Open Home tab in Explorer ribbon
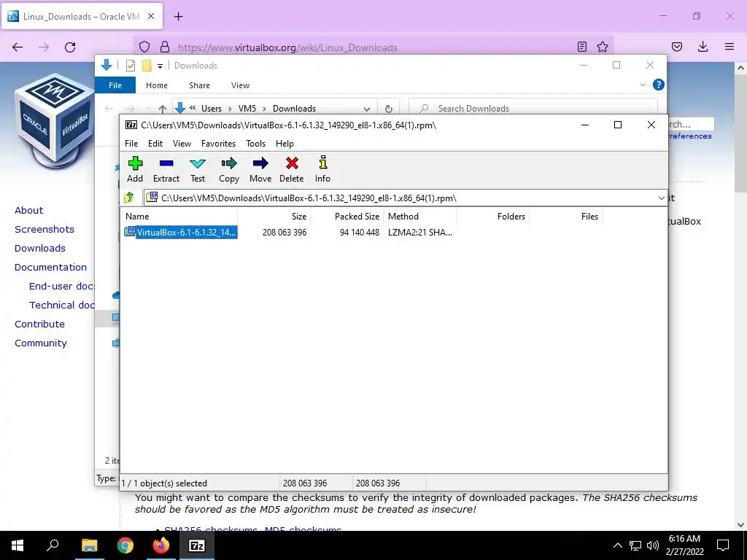The width and height of the screenshot is (747, 560). [x=157, y=85]
